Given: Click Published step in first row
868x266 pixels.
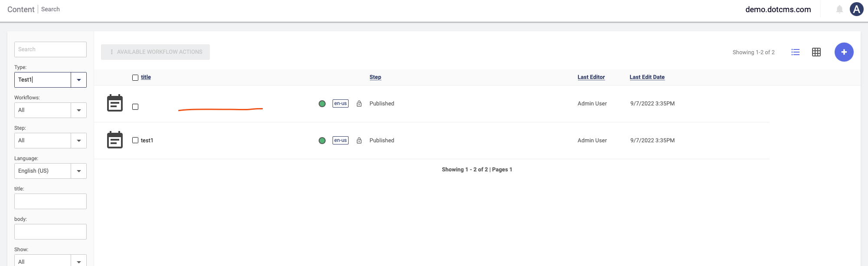Looking at the screenshot, I should point(382,104).
